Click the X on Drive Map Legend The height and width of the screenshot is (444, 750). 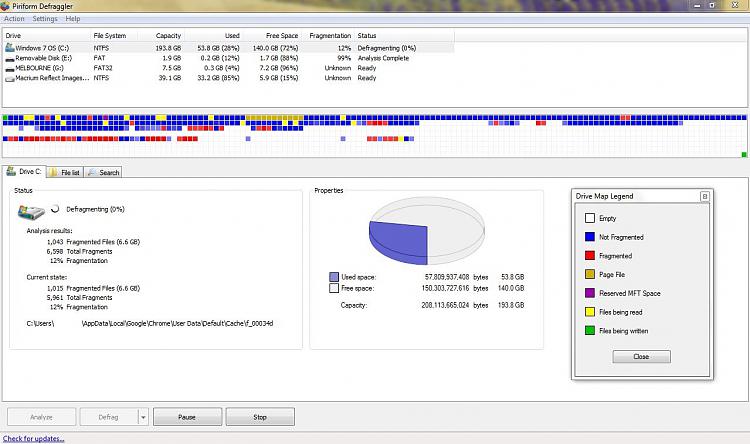705,196
